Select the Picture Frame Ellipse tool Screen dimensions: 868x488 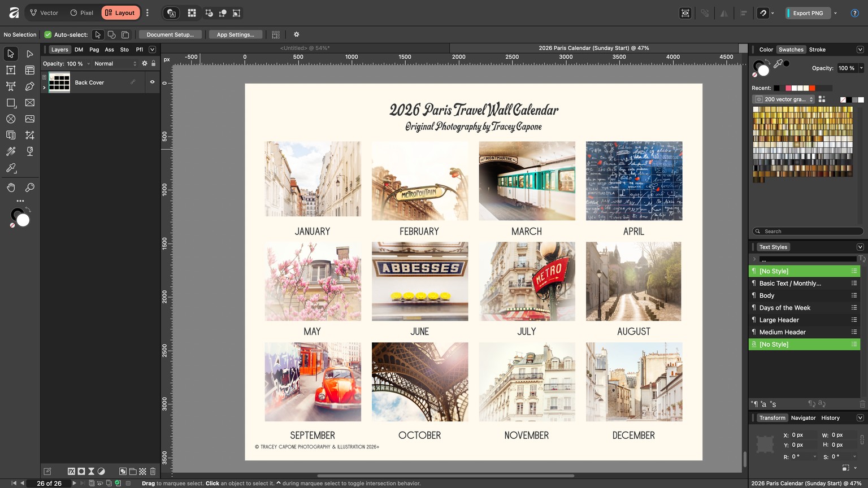[x=11, y=119]
